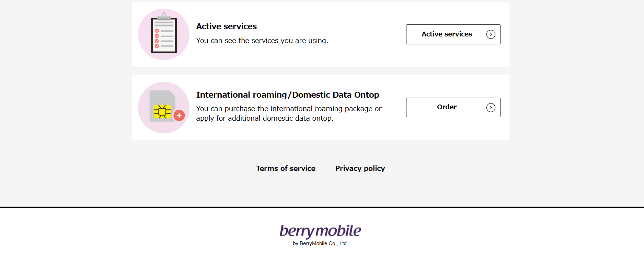Click the metal clip atop the clipboard graphic
644x262 pixels.
(x=164, y=17)
